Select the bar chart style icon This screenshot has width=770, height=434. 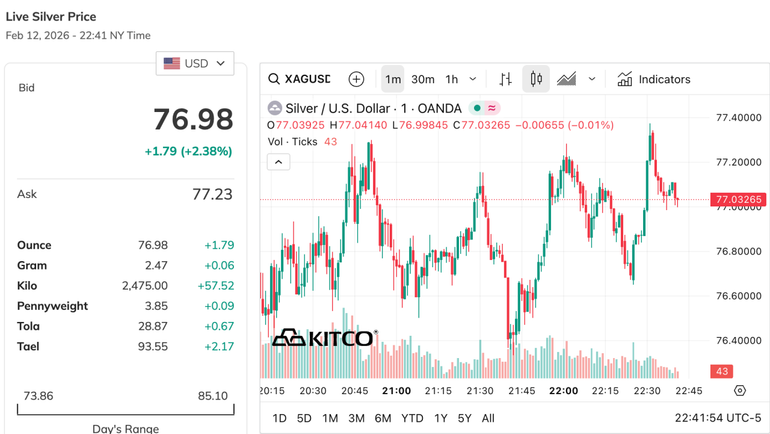click(x=506, y=79)
